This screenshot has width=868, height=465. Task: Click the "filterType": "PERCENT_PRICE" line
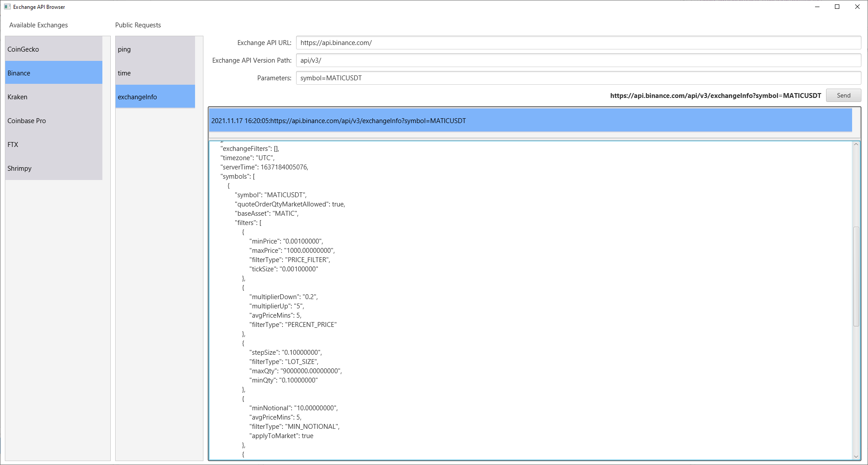point(293,325)
